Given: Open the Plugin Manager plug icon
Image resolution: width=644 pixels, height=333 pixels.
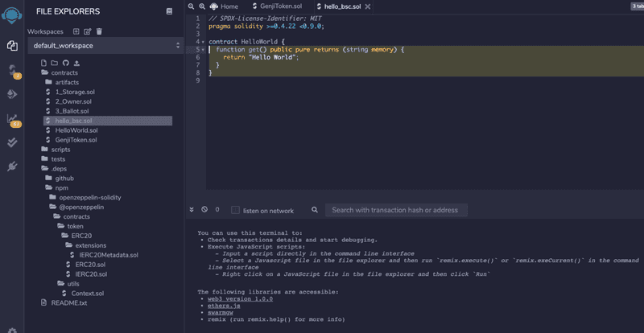Looking at the screenshot, I should [x=12, y=166].
